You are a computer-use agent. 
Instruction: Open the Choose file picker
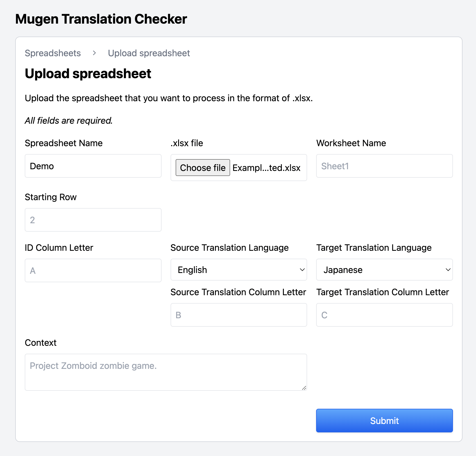[x=203, y=168]
